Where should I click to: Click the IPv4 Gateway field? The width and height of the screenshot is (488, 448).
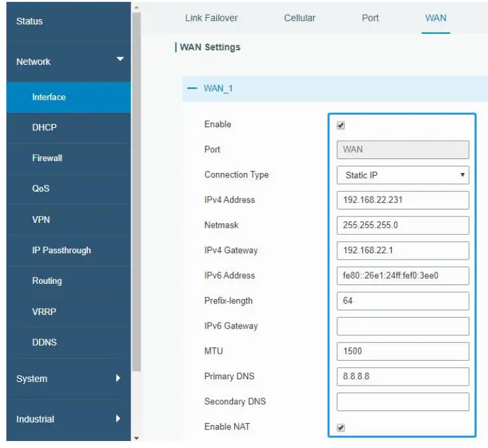tap(403, 251)
